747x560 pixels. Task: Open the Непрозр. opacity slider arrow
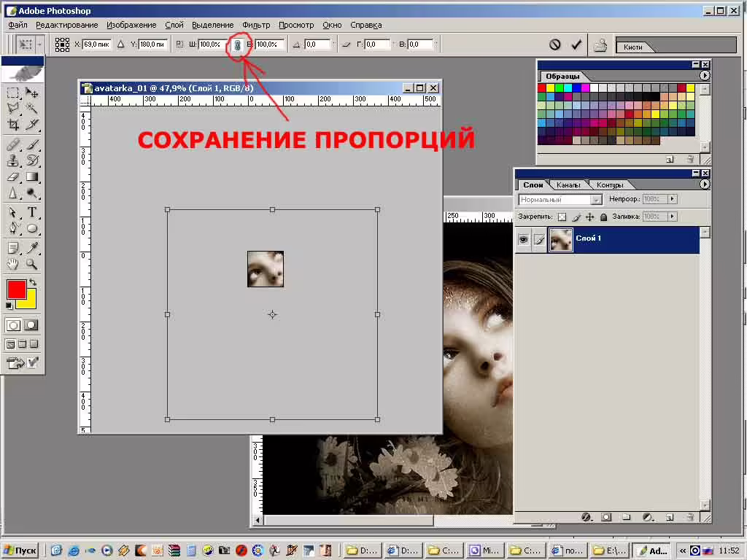click(672, 199)
